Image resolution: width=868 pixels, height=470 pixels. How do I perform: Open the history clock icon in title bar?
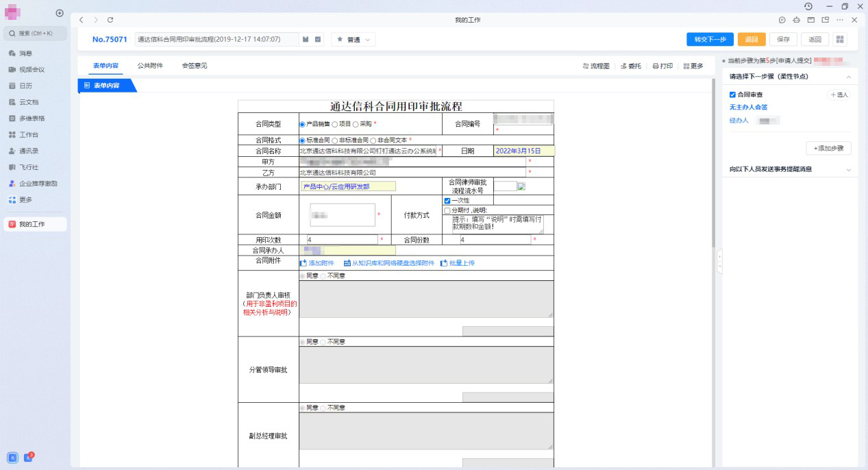coord(808,6)
